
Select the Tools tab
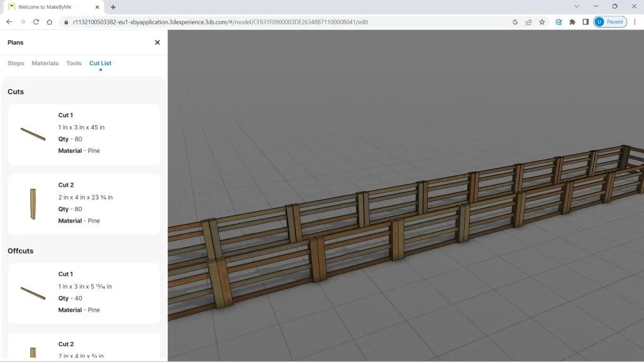tap(74, 63)
